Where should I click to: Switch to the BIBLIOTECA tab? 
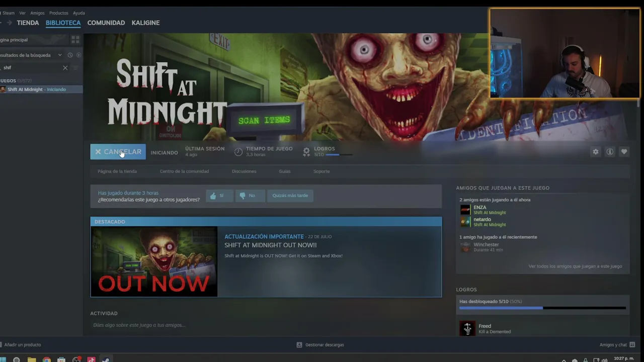click(x=63, y=23)
